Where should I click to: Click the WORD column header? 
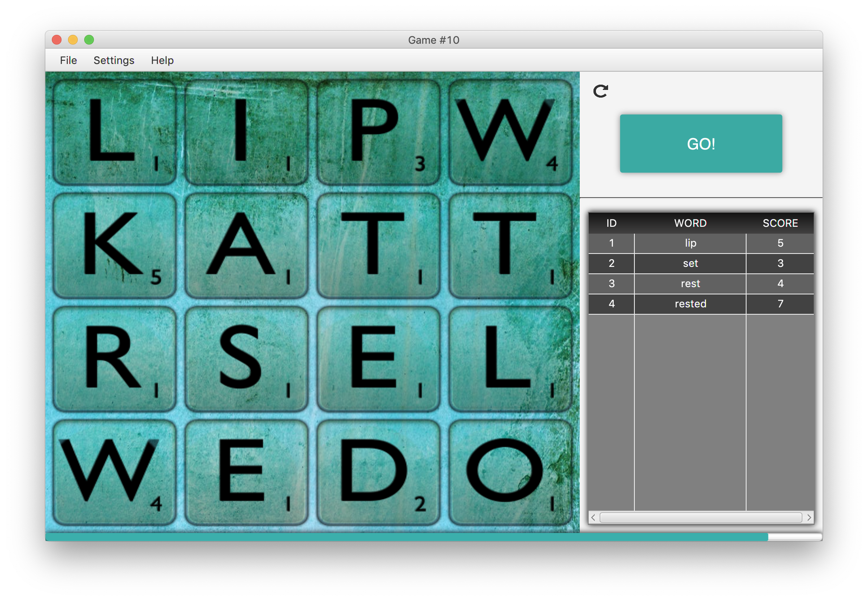[690, 223]
